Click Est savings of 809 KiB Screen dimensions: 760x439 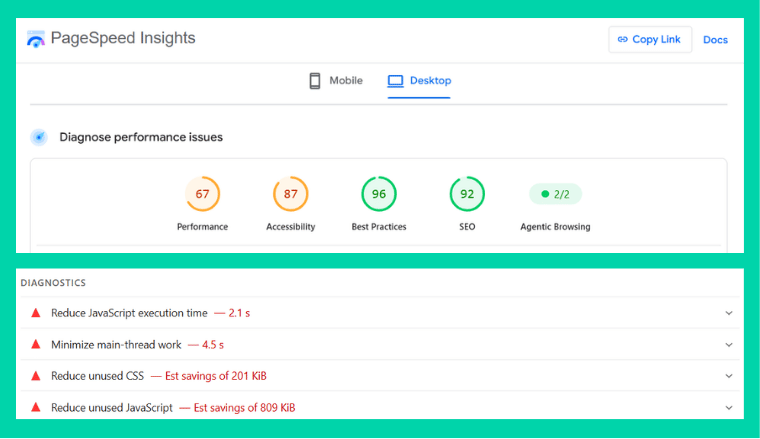244,408
